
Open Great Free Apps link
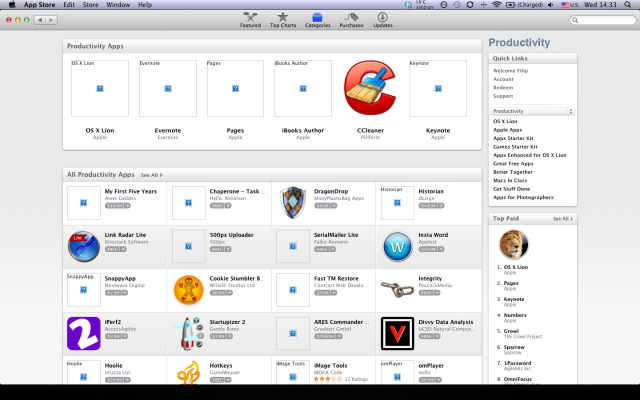point(513,164)
